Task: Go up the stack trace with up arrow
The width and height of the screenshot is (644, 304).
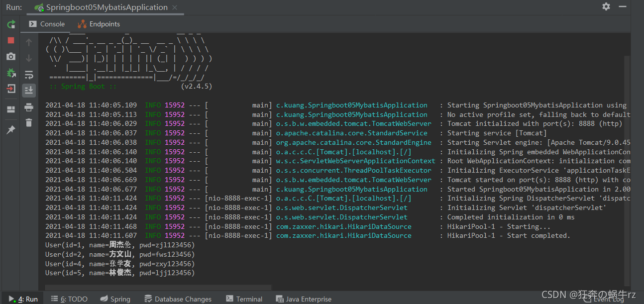Action: point(29,43)
